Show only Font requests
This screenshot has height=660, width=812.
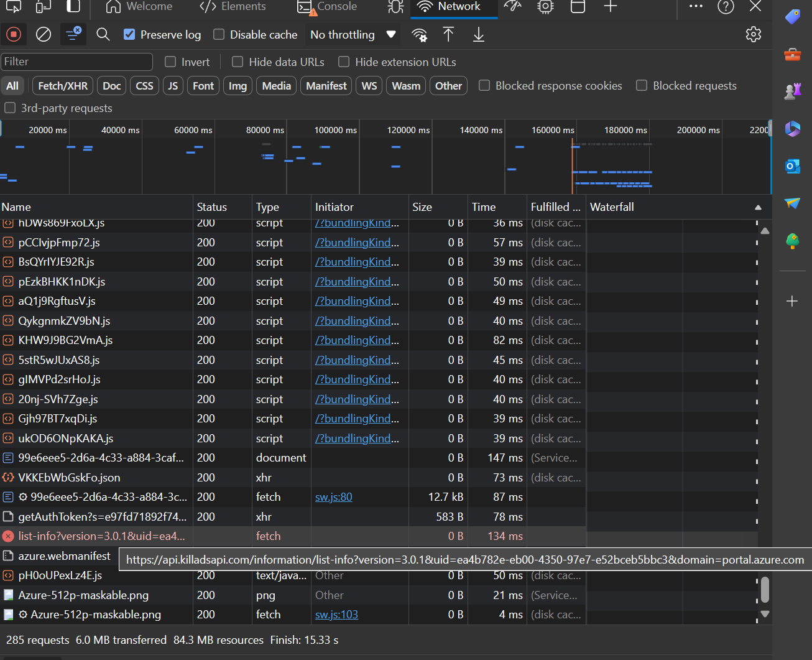coord(203,86)
